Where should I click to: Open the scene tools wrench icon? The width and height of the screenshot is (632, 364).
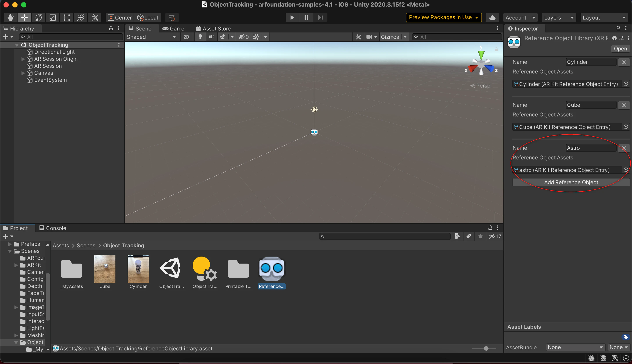(x=358, y=37)
